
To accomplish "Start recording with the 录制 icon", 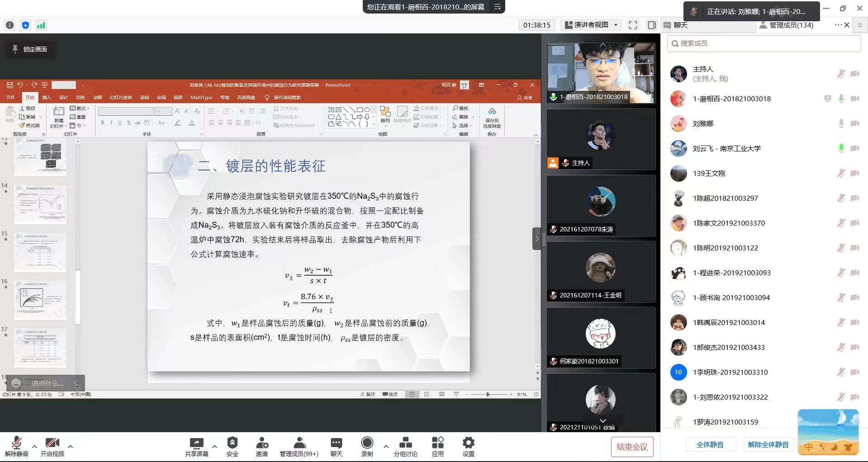I will (x=367, y=443).
